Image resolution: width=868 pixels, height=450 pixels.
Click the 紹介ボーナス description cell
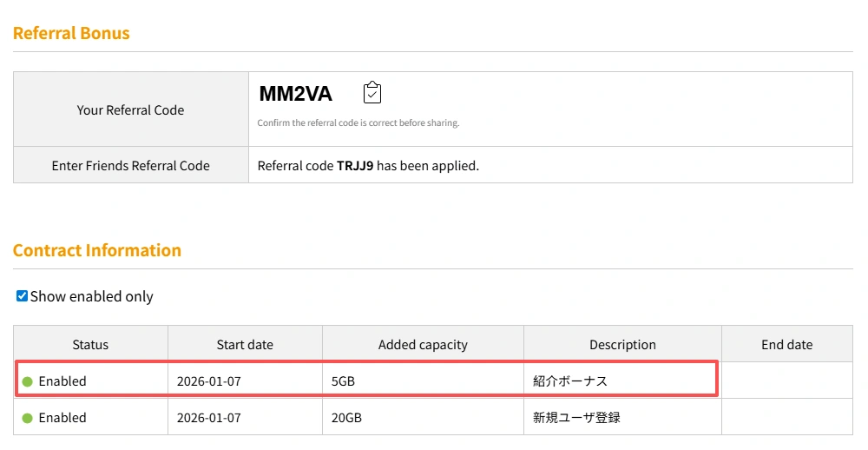[570, 381]
